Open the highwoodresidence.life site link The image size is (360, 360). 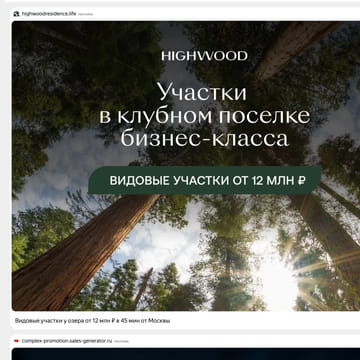click(49, 14)
